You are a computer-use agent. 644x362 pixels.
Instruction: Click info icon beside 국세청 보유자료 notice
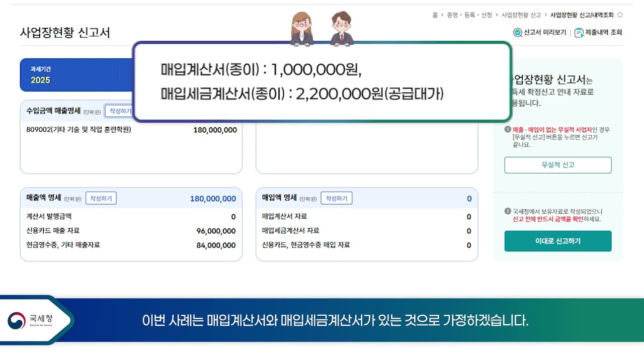tap(508, 212)
